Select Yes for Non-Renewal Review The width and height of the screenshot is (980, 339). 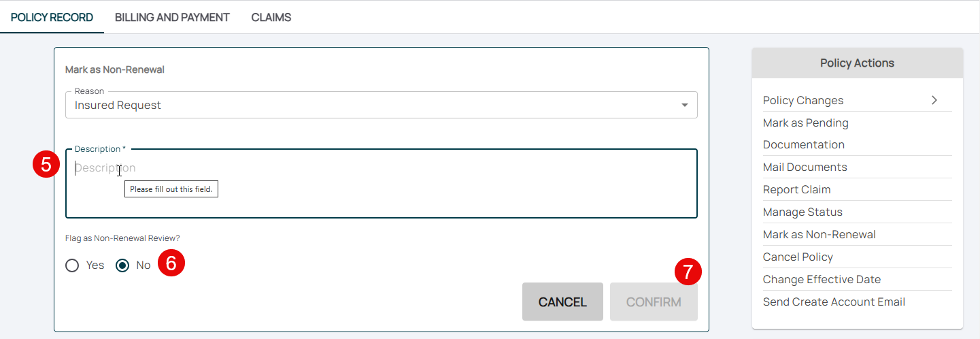tap(72, 265)
